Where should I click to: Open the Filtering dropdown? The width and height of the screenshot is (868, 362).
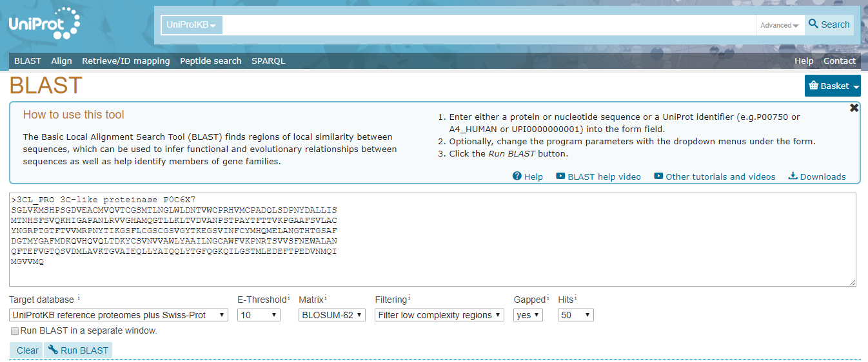click(x=439, y=315)
